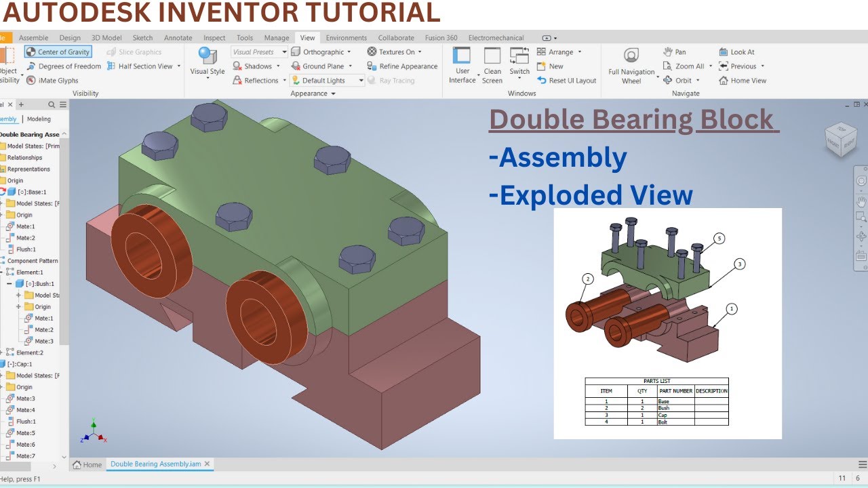The image size is (868, 488).
Task: Open Half Section View dropdown arrow
Action: (179, 66)
